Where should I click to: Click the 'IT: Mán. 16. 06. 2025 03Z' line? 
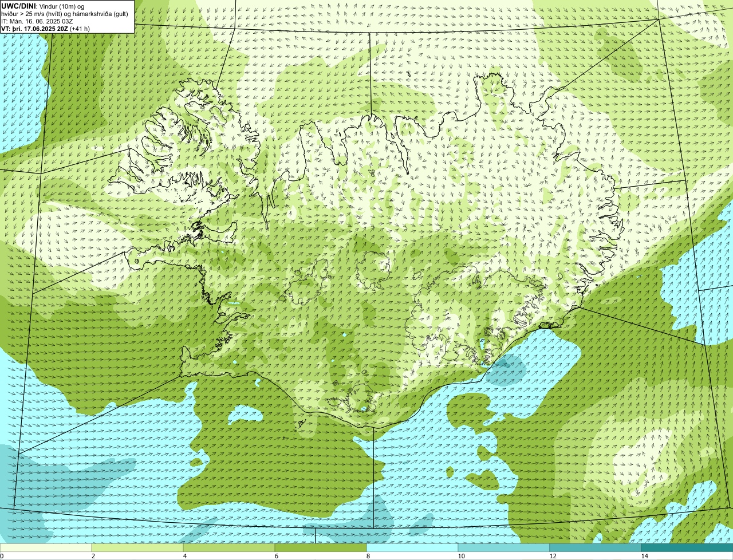[38, 21]
